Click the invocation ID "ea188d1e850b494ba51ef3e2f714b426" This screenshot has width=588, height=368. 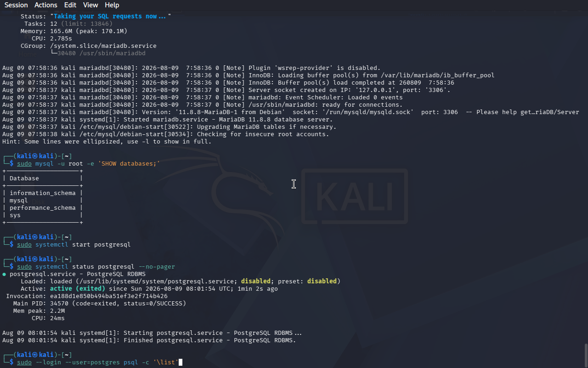pos(109,296)
